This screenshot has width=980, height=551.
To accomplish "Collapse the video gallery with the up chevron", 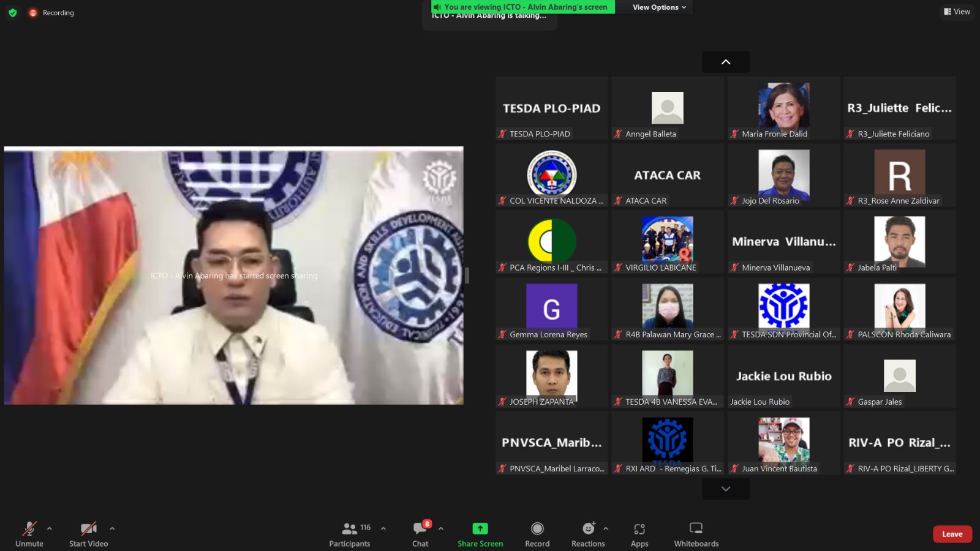I will coord(725,61).
